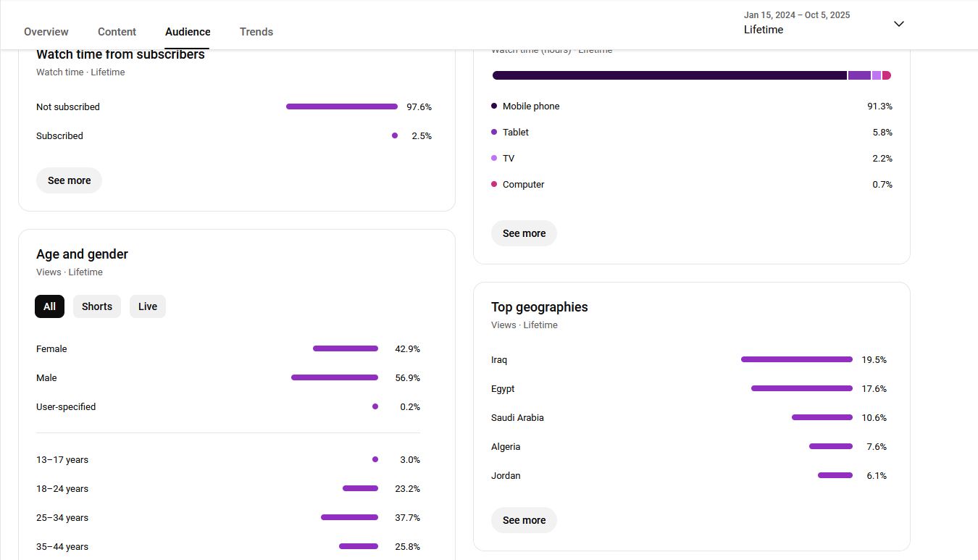Click the Not subscribed percentage bar
The image size is (978, 560).
pos(342,106)
